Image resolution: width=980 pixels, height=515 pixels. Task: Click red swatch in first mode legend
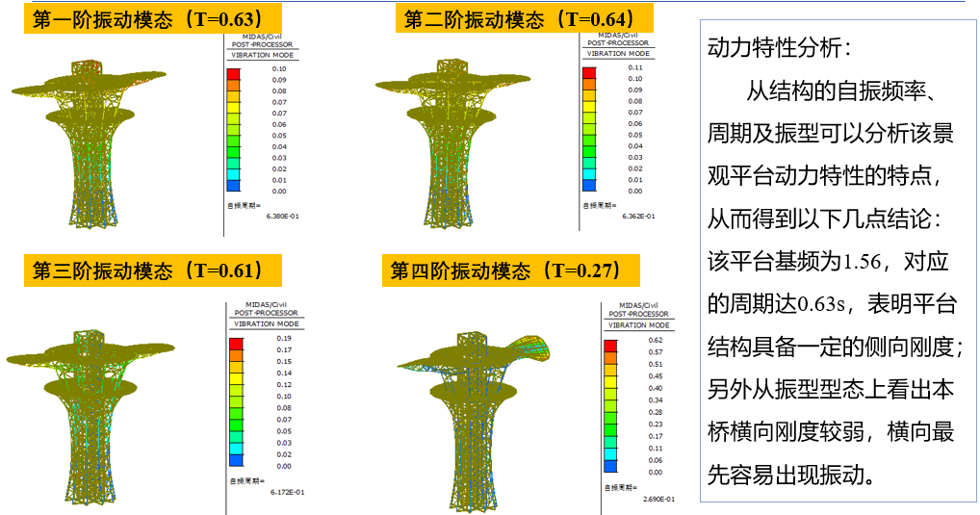point(233,73)
